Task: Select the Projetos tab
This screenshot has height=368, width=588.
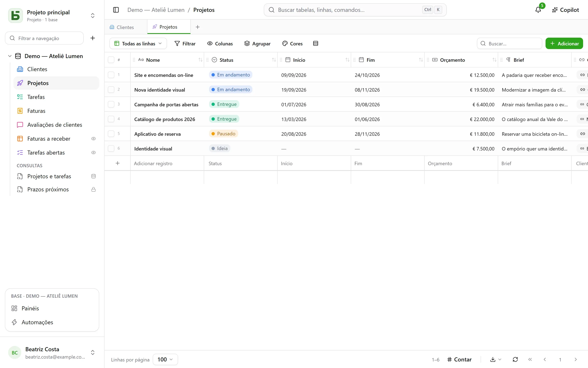Action: click(169, 27)
